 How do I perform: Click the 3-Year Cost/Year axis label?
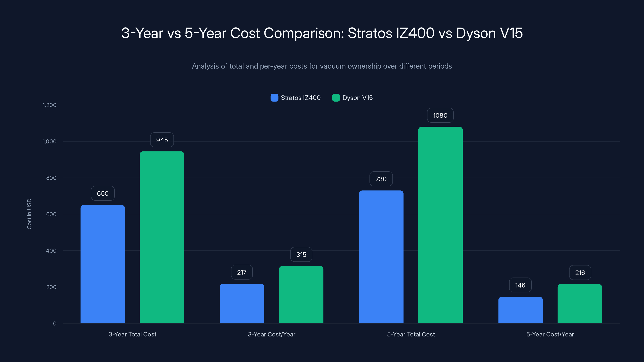pyautogui.click(x=271, y=334)
